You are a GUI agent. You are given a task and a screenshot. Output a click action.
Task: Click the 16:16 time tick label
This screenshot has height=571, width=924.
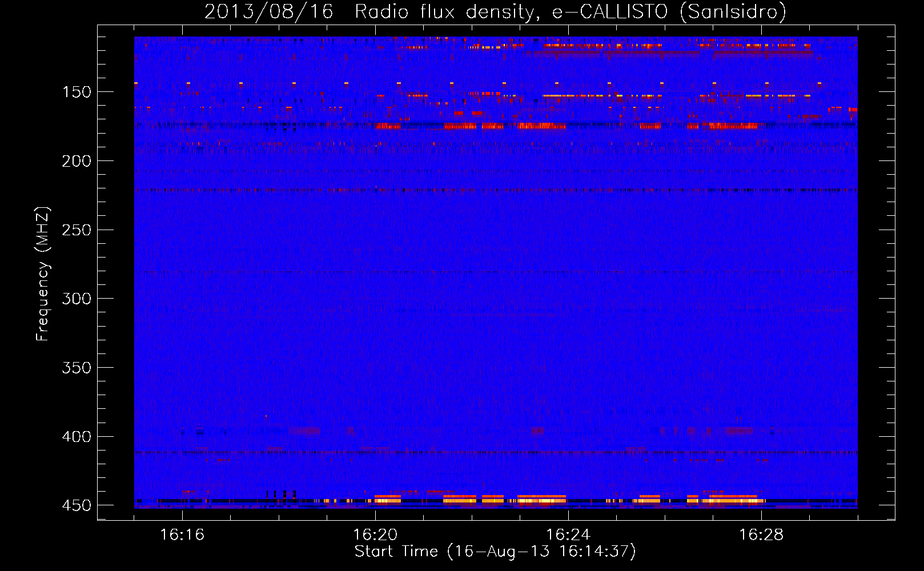(182, 535)
